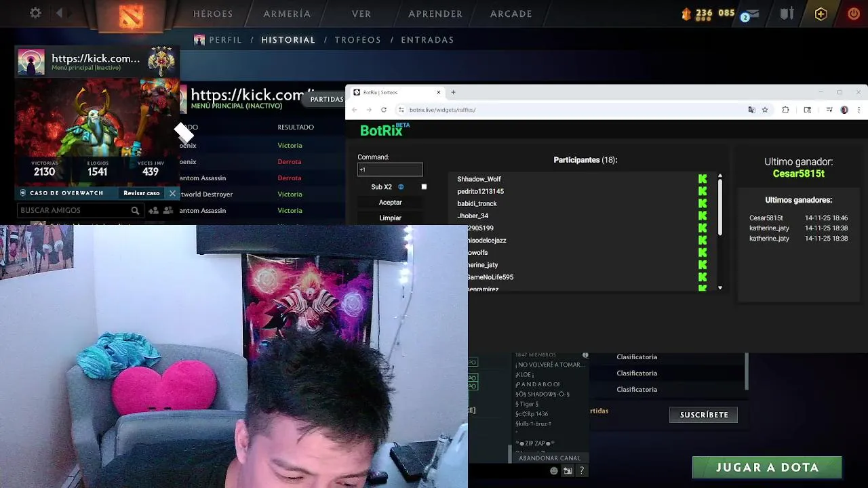Click the SUSCRÍBETE button
The image size is (868, 488).
coord(704,415)
